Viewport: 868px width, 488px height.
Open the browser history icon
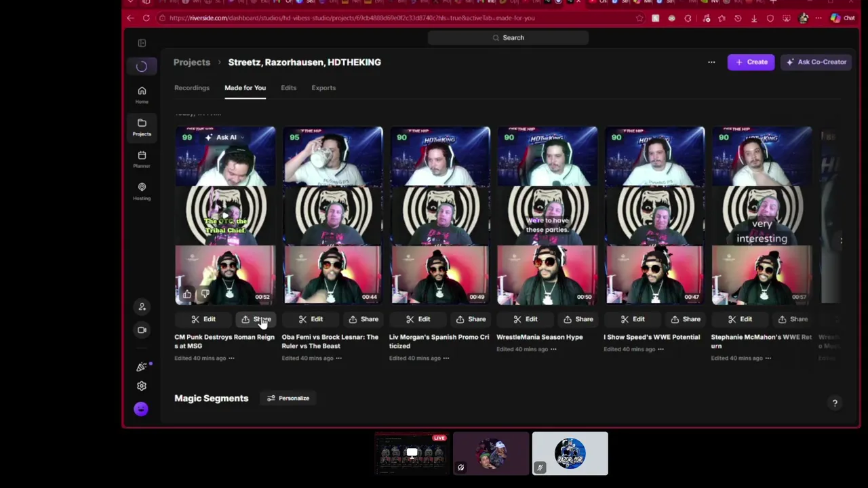click(x=738, y=18)
